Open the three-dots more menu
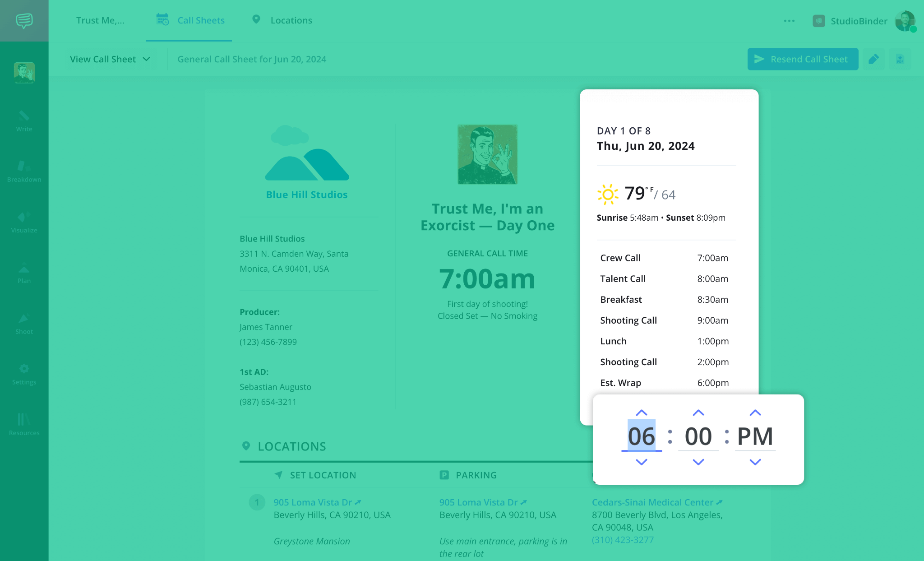Image resolution: width=924 pixels, height=561 pixels. coord(789,21)
